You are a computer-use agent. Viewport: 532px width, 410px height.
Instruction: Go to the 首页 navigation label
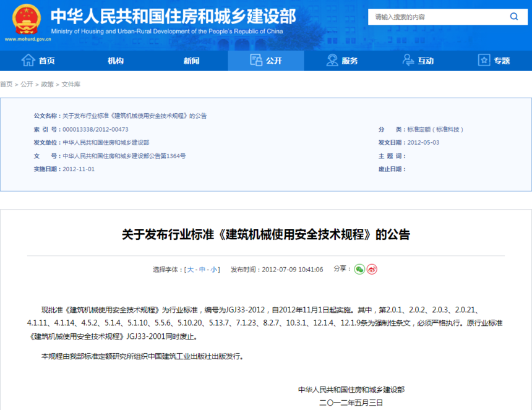pos(47,61)
